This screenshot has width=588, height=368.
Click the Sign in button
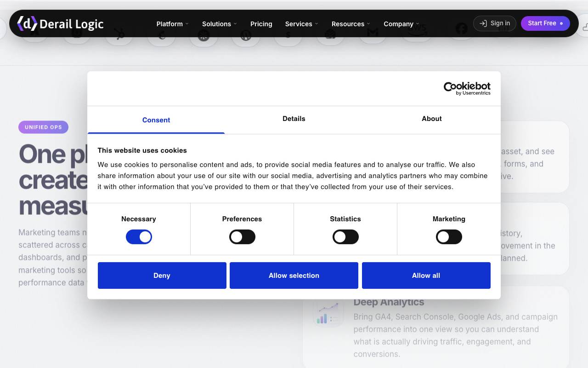click(495, 23)
